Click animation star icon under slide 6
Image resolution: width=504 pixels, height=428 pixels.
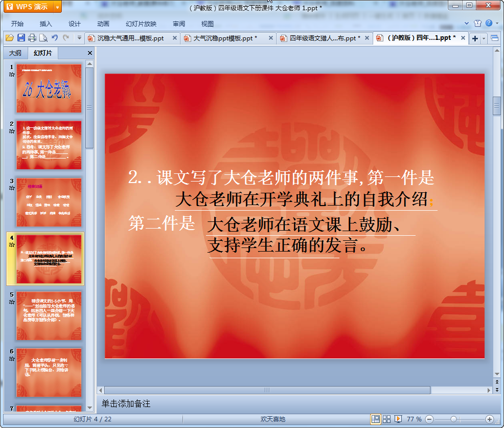[x=12, y=358]
